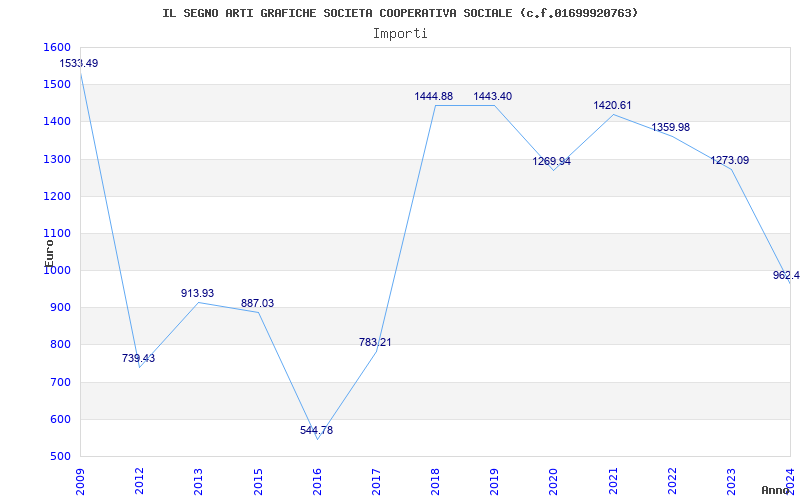Click the x-axis year 2015

click(x=258, y=481)
